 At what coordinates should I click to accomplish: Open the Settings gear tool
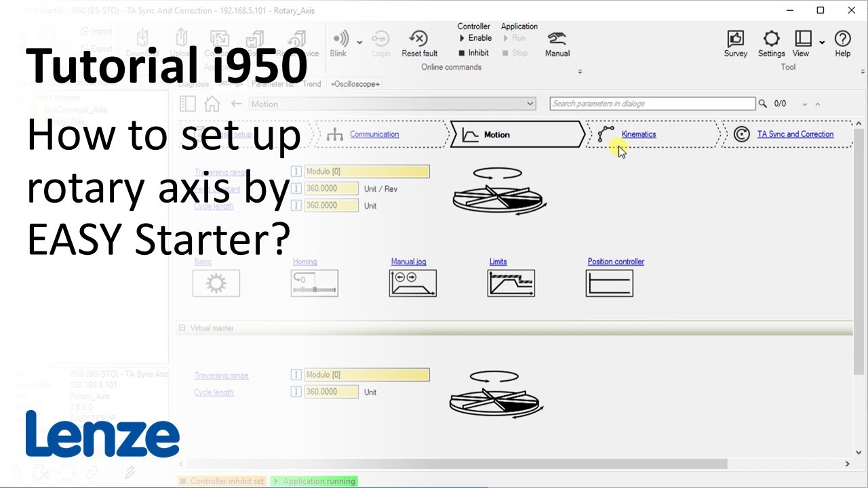771,39
